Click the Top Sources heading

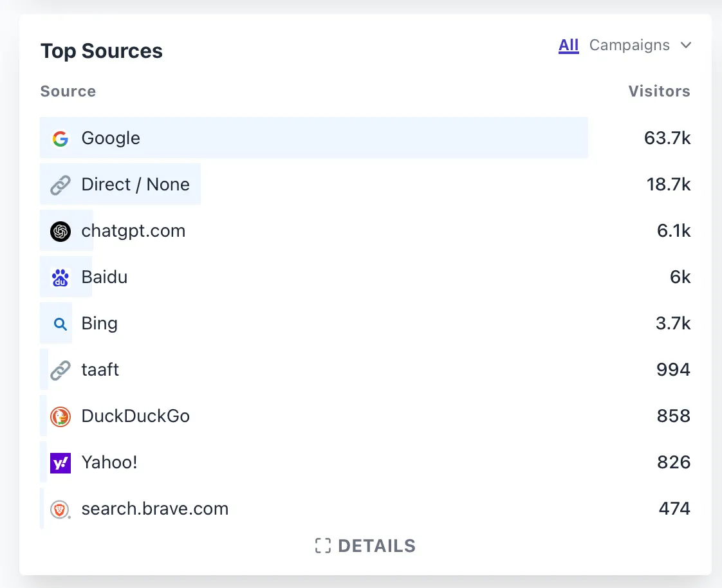(101, 51)
